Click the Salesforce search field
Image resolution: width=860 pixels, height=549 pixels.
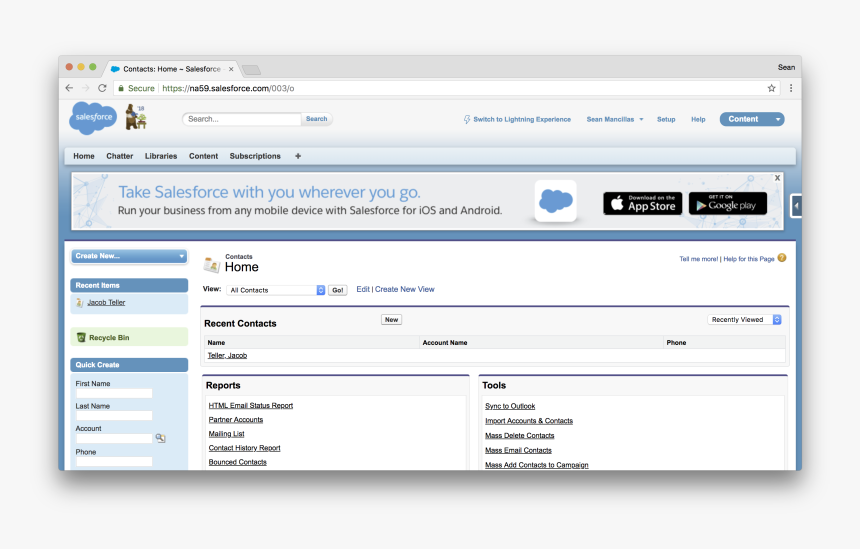[242, 119]
